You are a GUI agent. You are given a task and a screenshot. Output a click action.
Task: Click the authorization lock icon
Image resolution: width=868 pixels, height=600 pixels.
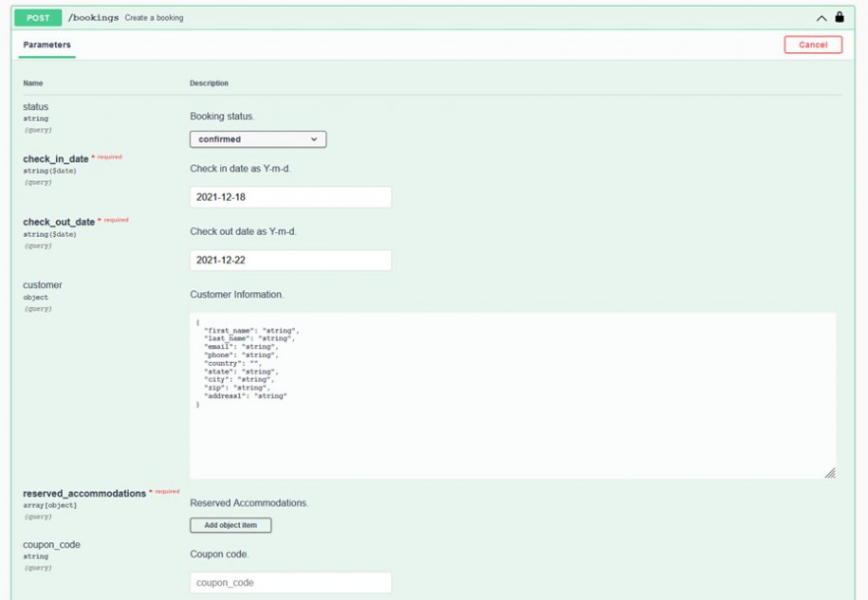click(x=839, y=17)
